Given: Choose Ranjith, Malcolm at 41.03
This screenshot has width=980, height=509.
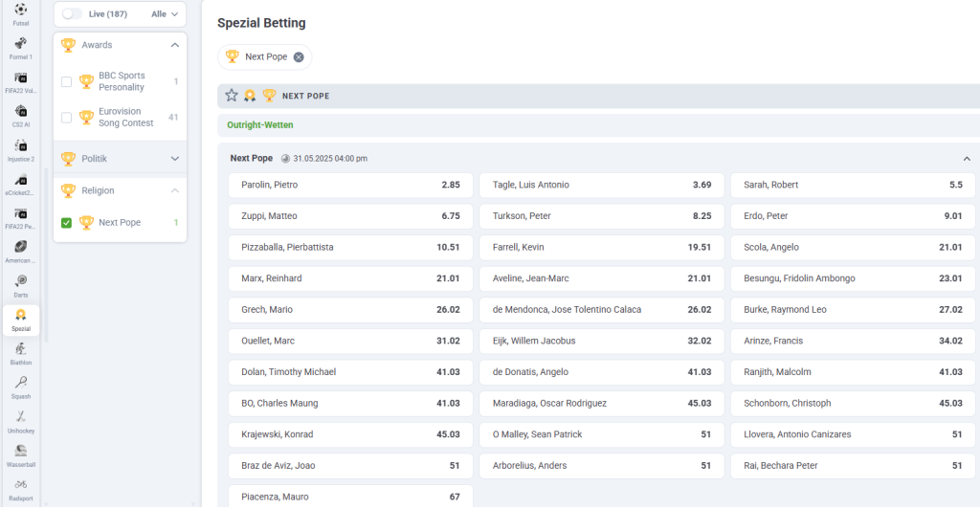Looking at the screenshot, I should point(853,372).
